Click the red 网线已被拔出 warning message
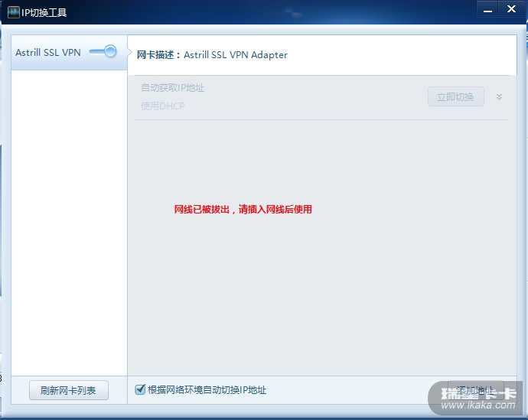 pyautogui.click(x=243, y=210)
